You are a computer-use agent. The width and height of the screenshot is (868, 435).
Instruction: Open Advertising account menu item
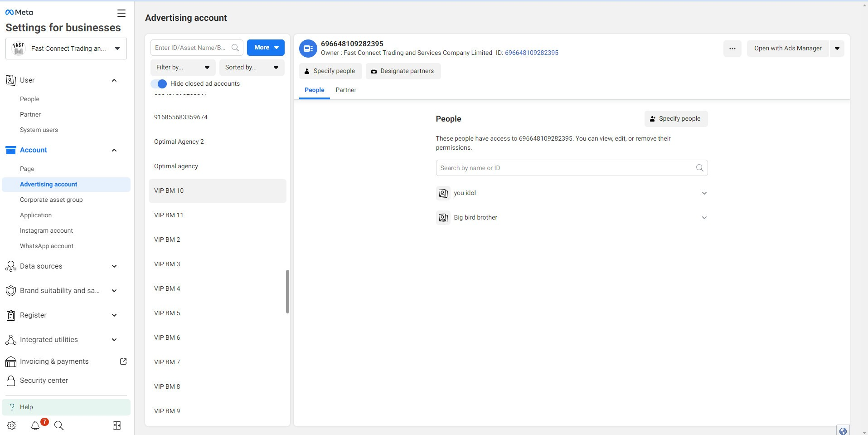pos(66,185)
